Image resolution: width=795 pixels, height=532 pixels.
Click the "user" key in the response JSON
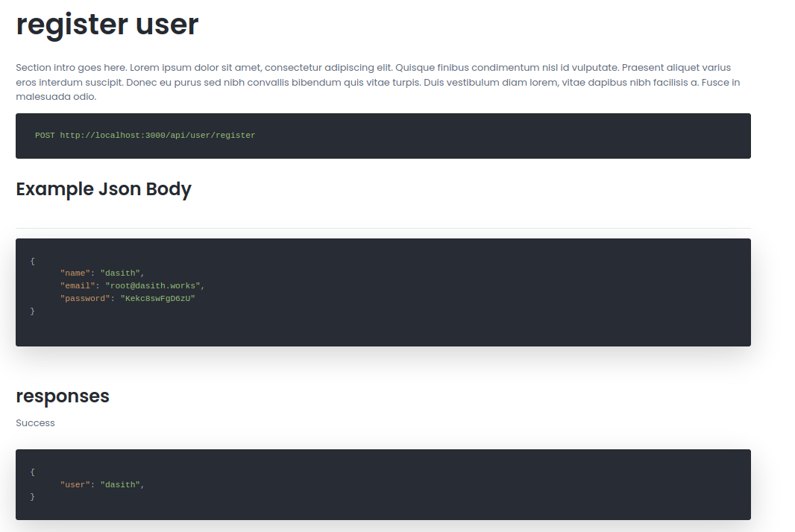point(75,485)
